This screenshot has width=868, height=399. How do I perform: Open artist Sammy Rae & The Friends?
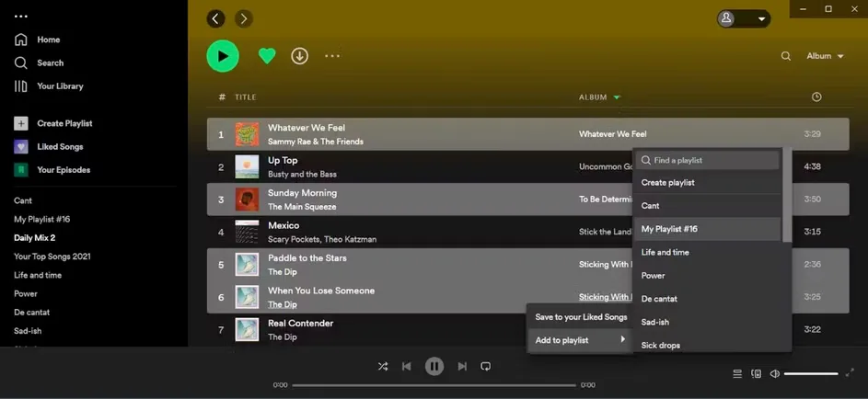316,142
